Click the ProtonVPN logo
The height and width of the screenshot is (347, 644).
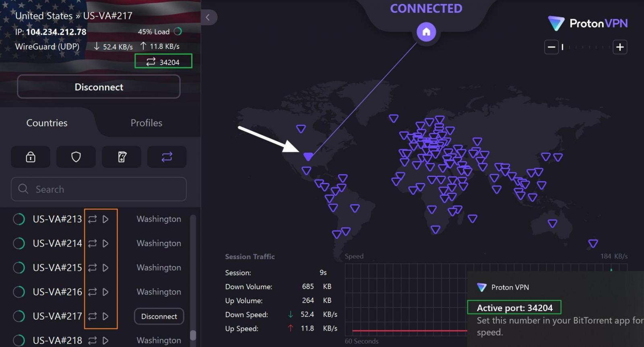click(x=588, y=23)
